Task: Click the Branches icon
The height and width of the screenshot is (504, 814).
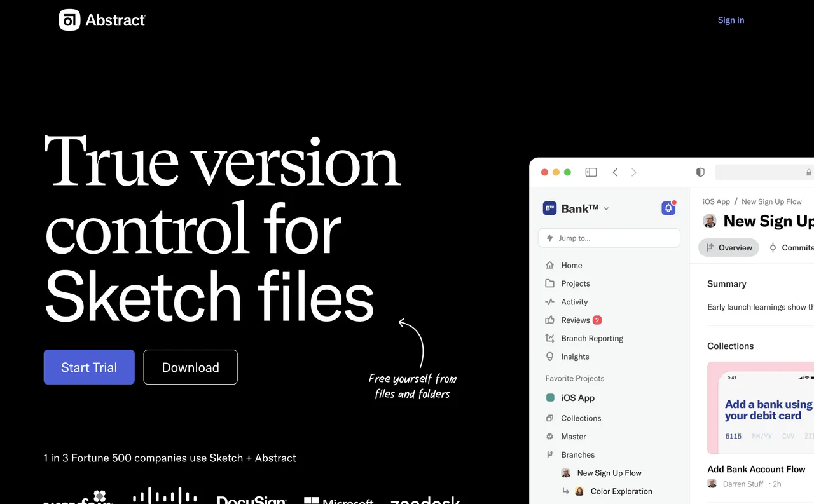Action: [x=549, y=454]
